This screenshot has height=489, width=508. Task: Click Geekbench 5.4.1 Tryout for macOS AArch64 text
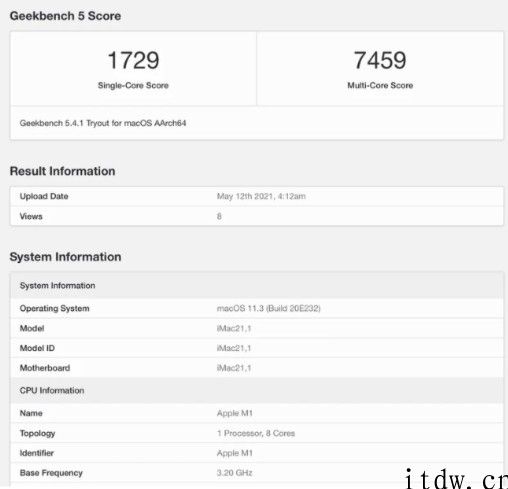click(103, 123)
